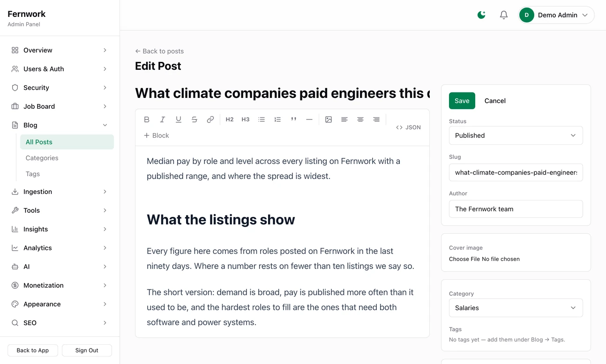Align text to the left
The width and height of the screenshot is (606, 364).
(x=344, y=119)
